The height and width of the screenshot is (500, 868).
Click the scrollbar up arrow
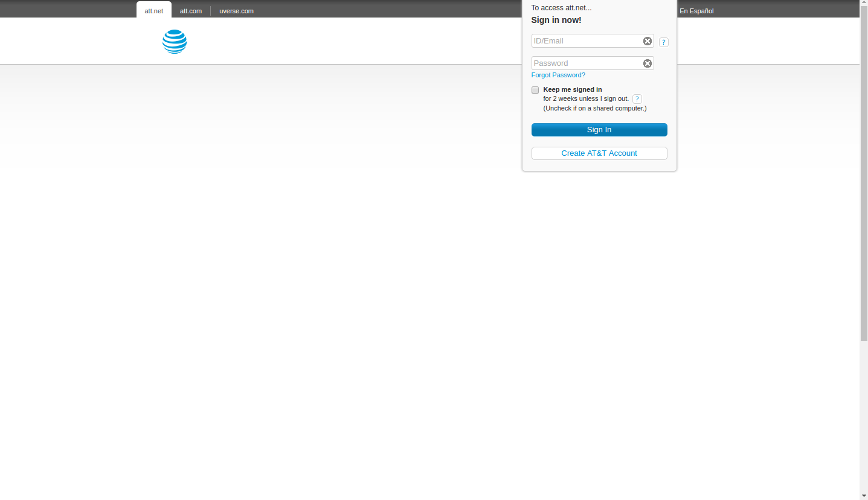coord(864,4)
